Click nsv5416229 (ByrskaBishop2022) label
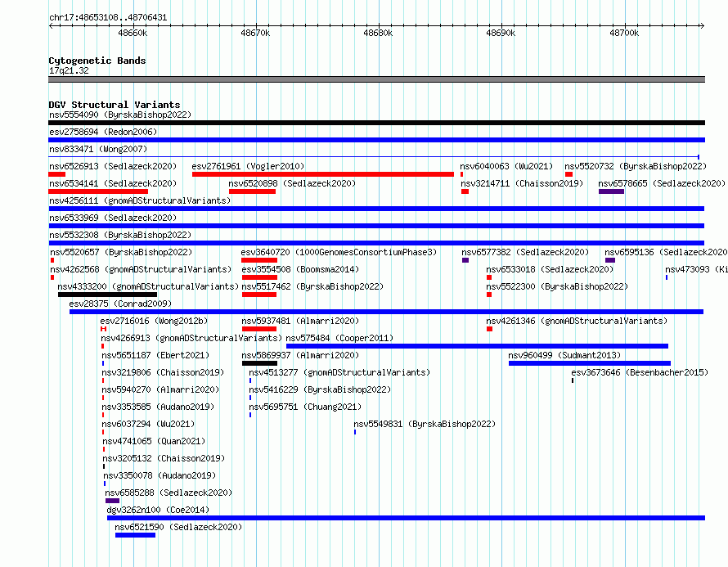 tap(320, 389)
